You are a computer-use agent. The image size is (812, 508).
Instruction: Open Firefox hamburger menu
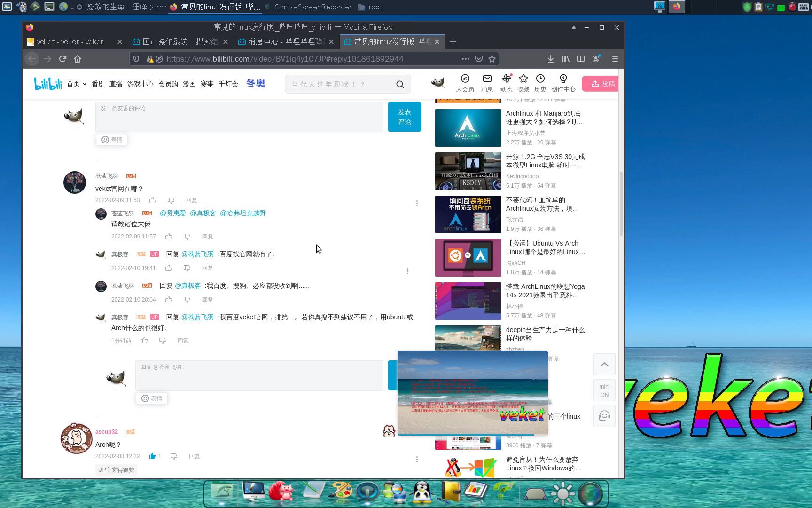615,59
